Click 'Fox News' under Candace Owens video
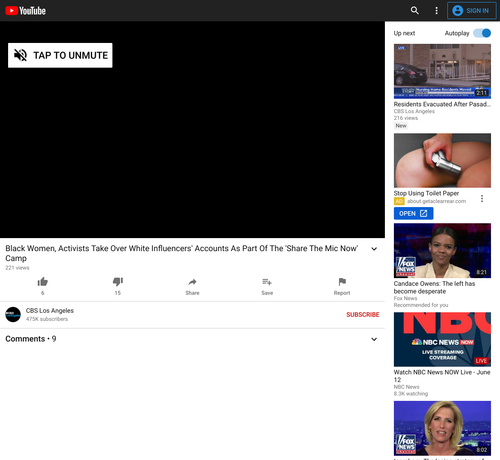This screenshot has height=460, width=500. 405,298
